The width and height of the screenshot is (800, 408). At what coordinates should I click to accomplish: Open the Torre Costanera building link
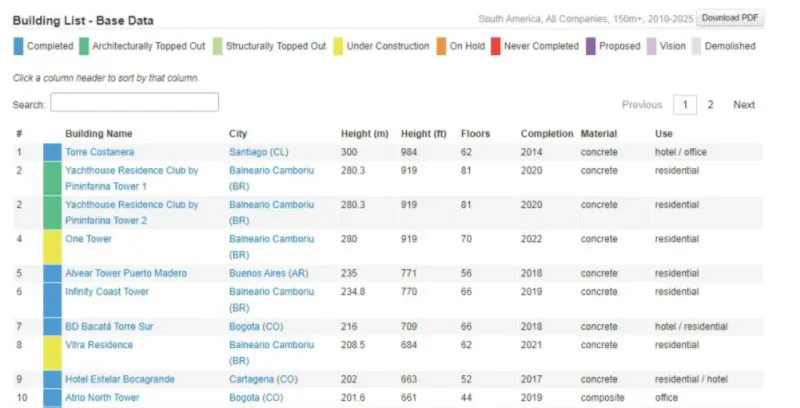pos(99,152)
